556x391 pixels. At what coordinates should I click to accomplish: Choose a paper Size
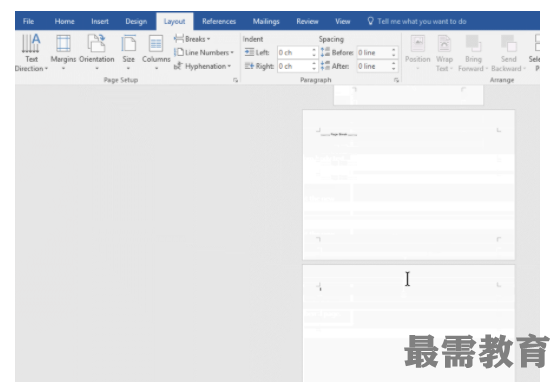coord(128,53)
